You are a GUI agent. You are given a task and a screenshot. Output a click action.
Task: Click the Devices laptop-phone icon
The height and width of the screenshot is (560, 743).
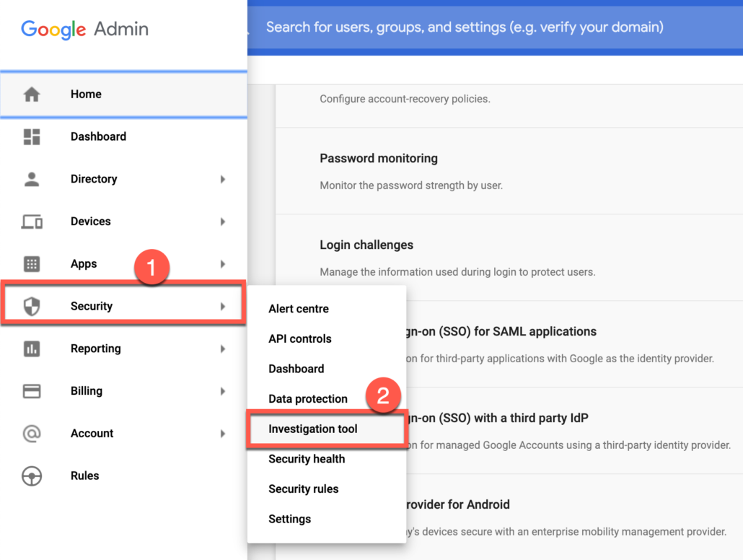coord(32,222)
